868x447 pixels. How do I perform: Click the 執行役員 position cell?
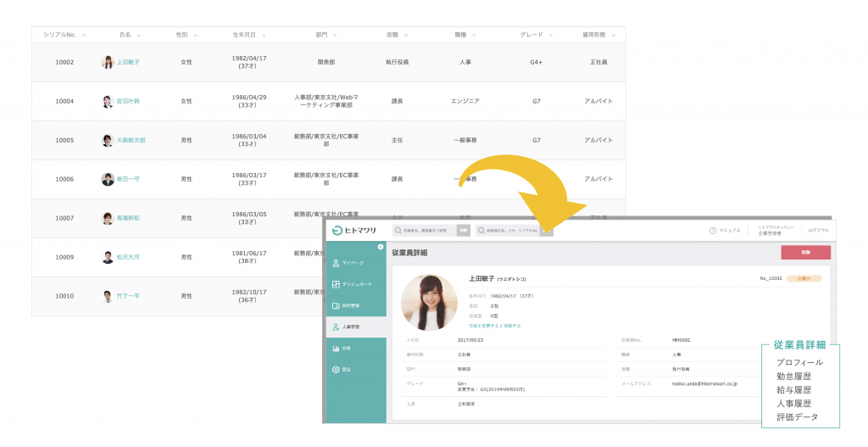397,63
